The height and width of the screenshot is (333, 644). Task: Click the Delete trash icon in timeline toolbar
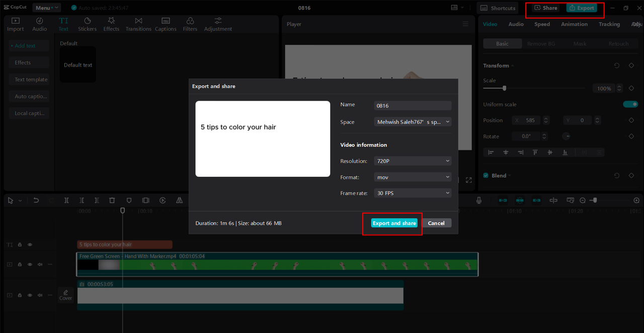(112, 201)
